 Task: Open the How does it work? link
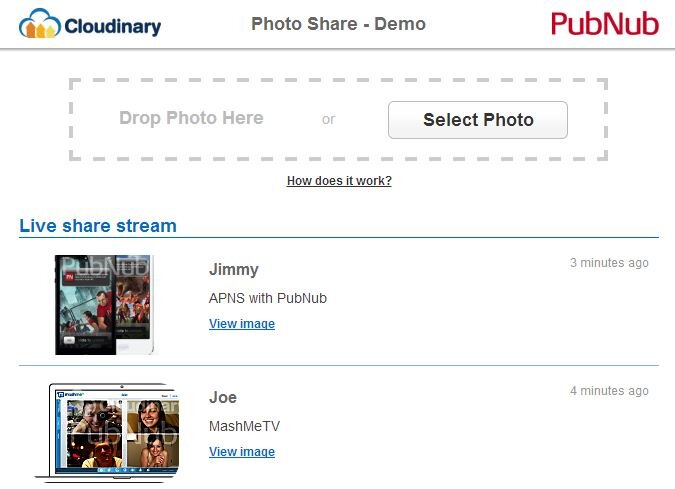point(339,181)
